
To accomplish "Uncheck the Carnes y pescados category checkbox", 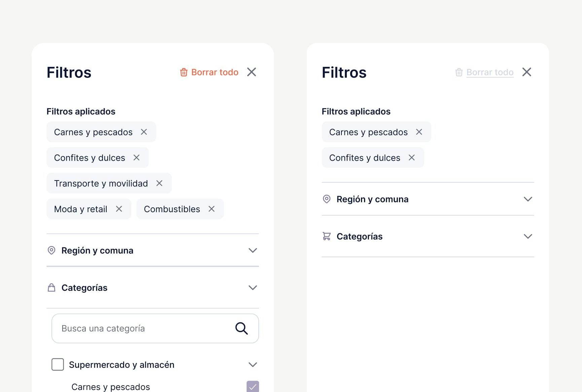I will point(252,387).
